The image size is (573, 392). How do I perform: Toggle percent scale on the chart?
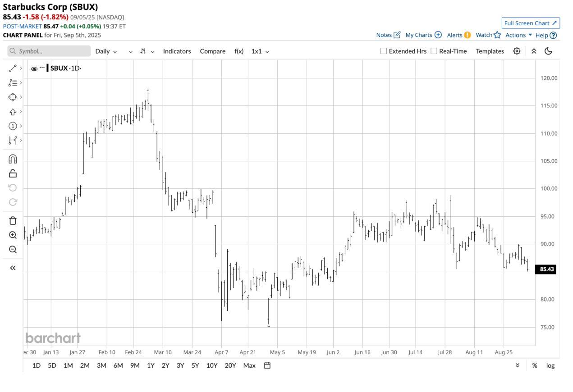pyautogui.click(x=535, y=365)
